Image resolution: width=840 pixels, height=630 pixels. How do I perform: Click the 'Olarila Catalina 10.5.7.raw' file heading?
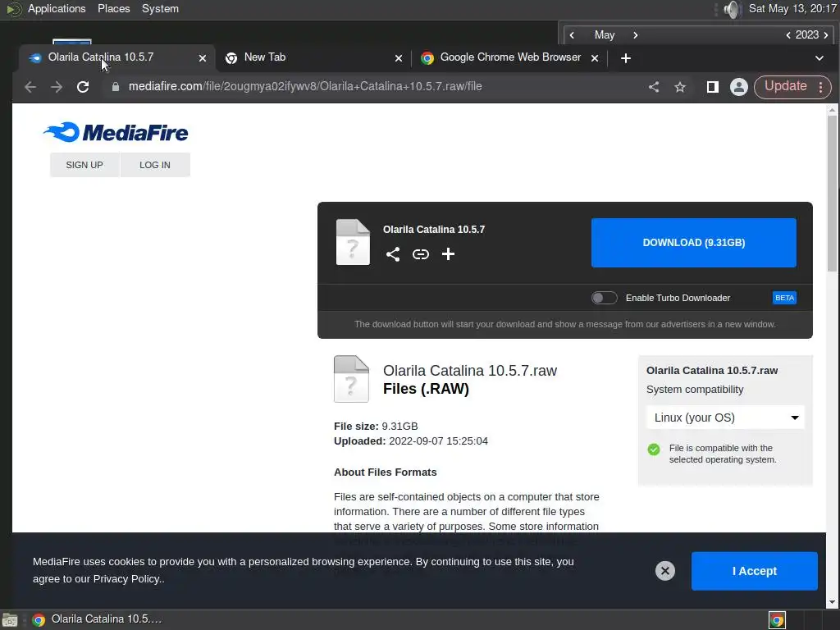[x=470, y=371]
